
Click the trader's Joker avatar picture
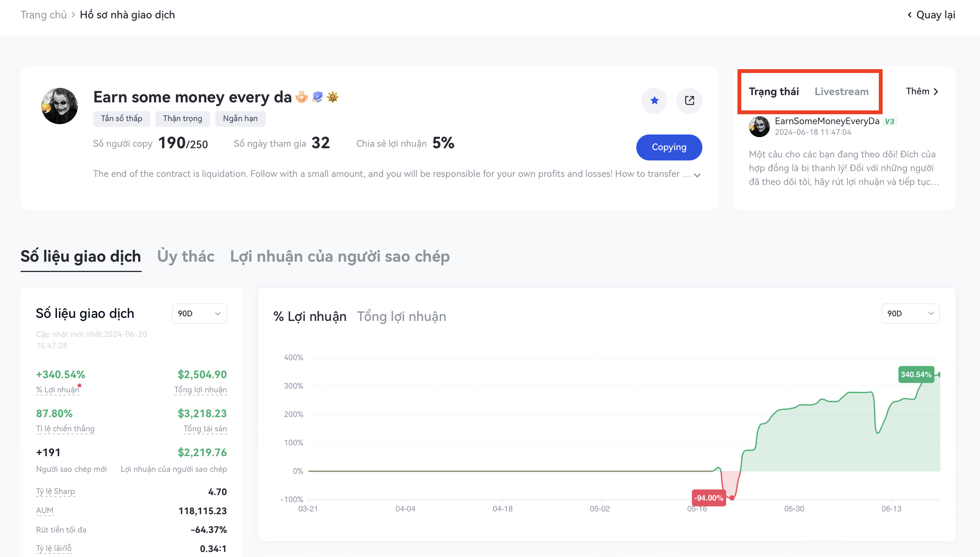[59, 106]
